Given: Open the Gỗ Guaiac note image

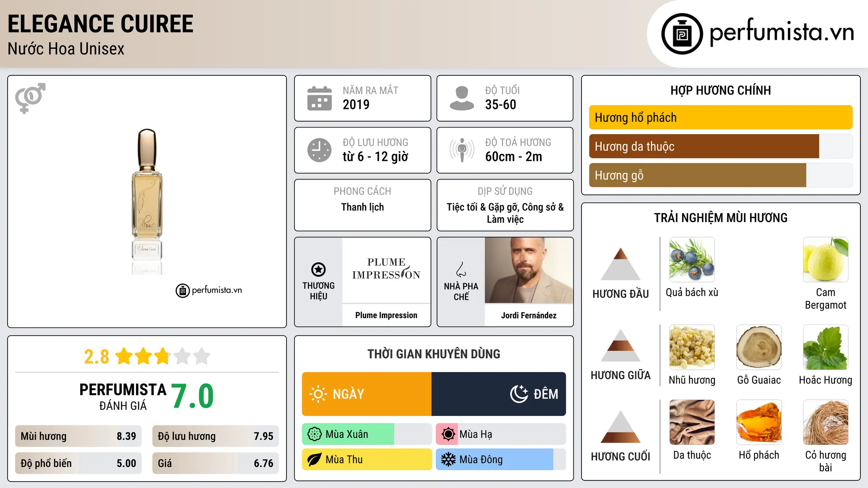Looking at the screenshot, I should click(x=759, y=347).
